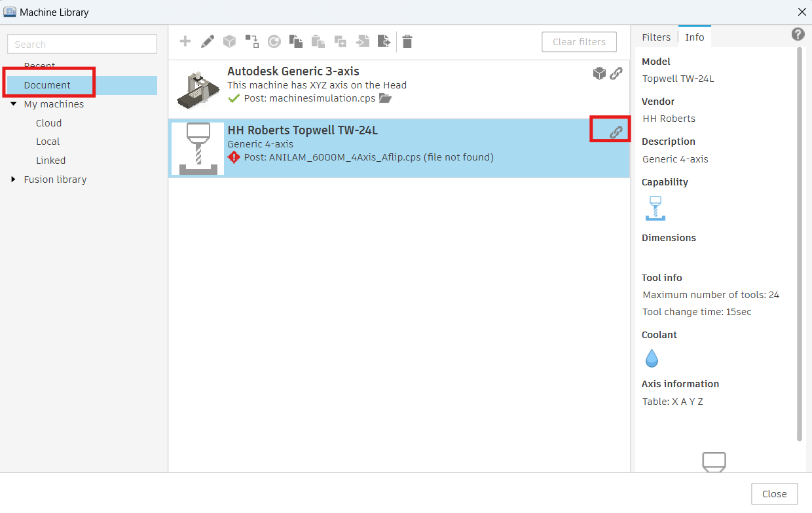This screenshot has height=513, width=812.
Task: Expand the Fusion library tree node
Action: click(x=14, y=180)
